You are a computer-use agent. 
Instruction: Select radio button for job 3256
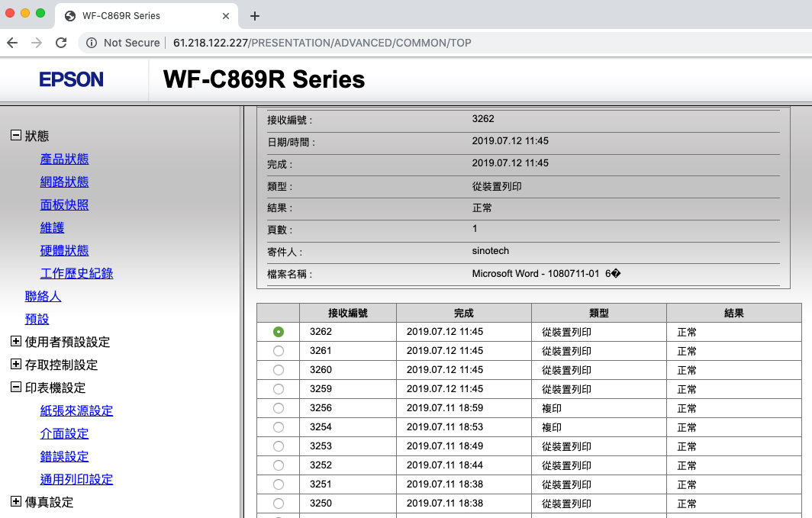pos(279,408)
